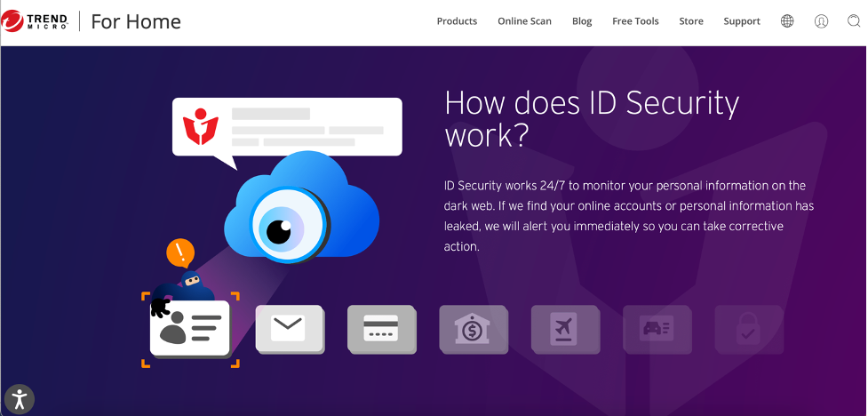Open the Products menu
868x416 pixels.
coord(457,21)
